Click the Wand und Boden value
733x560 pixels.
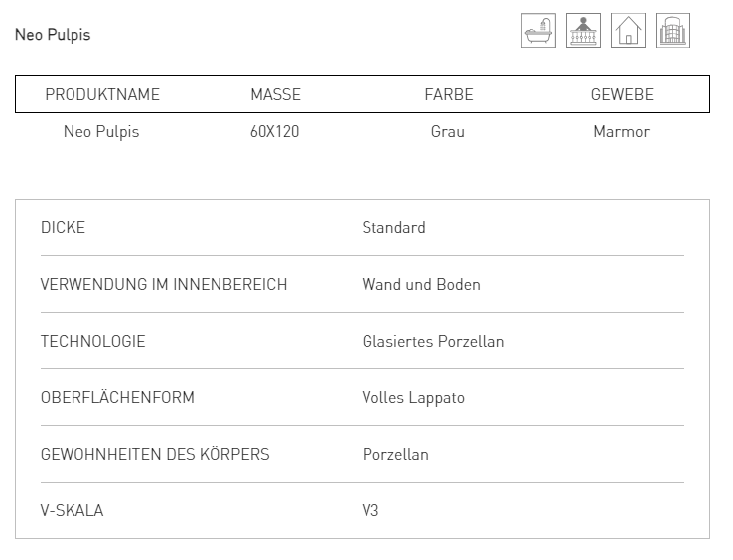[x=421, y=285]
